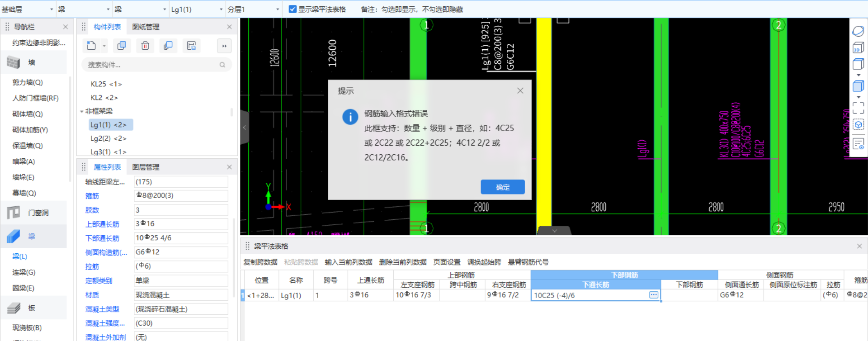The height and width of the screenshot is (341, 868).
Task: Close the 导航栏 panel
Action: point(66,27)
